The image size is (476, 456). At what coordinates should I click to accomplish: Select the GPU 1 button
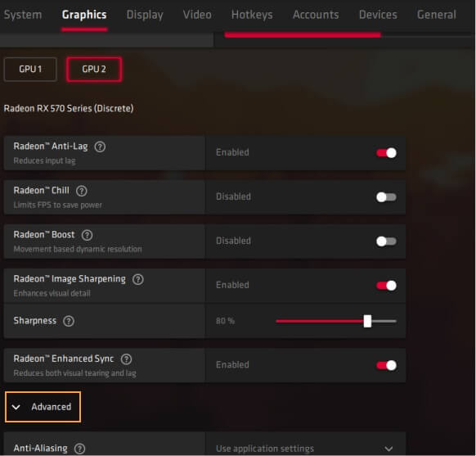point(30,70)
